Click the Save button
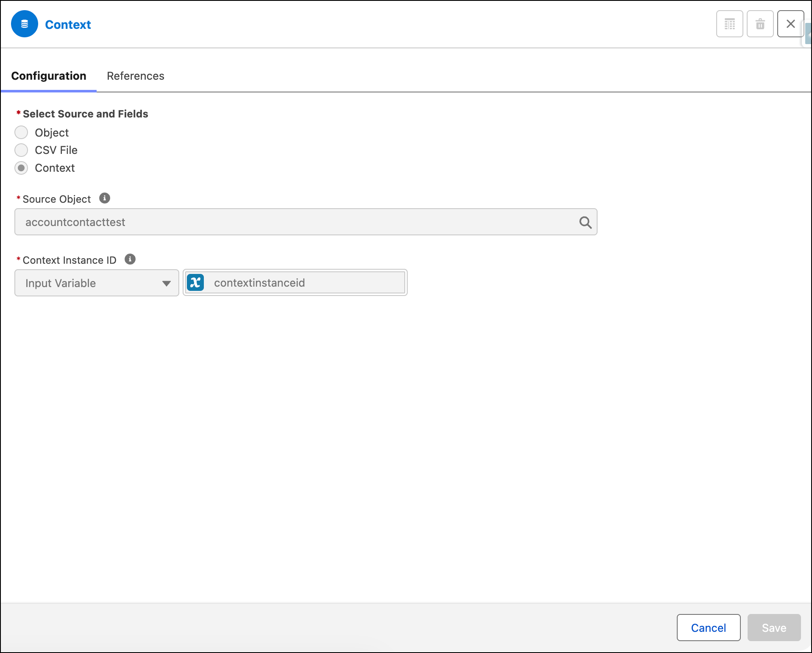Viewport: 812px width, 653px height. (774, 628)
